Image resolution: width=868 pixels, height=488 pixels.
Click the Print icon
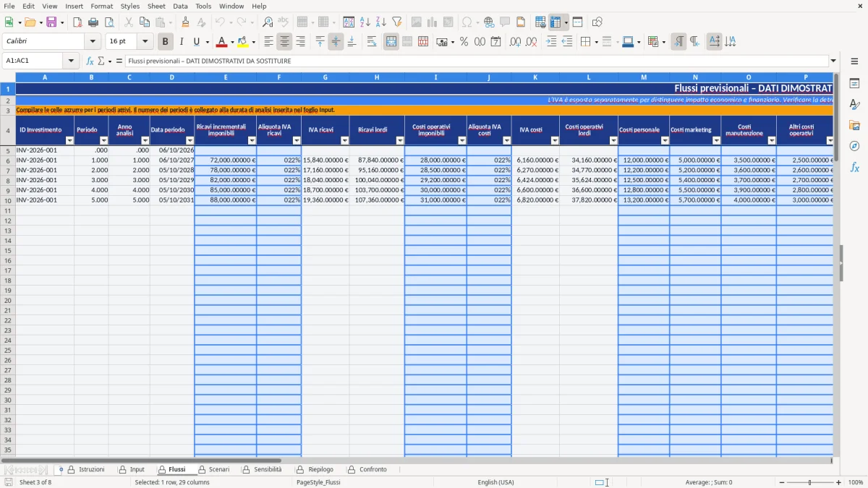click(93, 22)
